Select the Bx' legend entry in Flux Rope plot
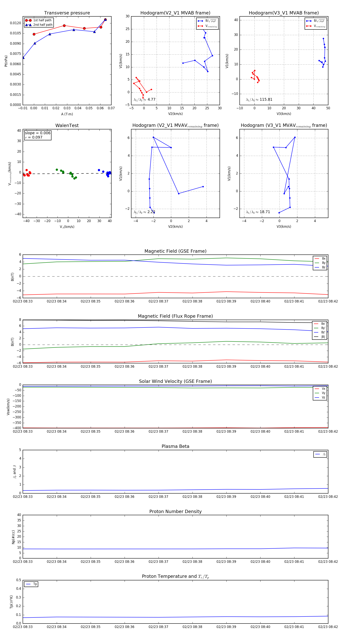351x644 pixels. (x=320, y=324)
